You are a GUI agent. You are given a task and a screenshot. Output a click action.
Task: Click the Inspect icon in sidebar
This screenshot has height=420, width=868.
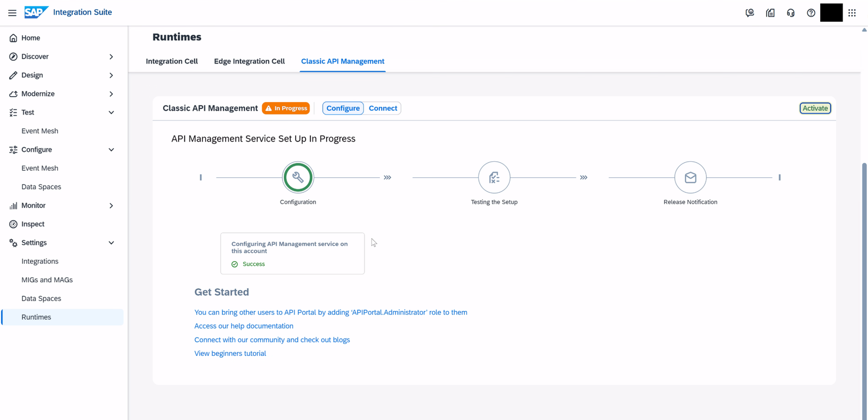(x=13, y=224)
